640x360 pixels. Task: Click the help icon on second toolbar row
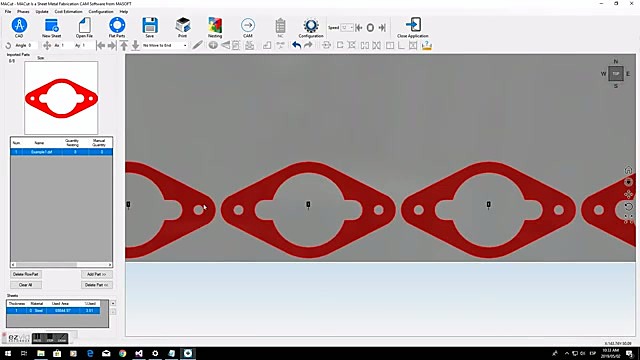click(427, 45)
